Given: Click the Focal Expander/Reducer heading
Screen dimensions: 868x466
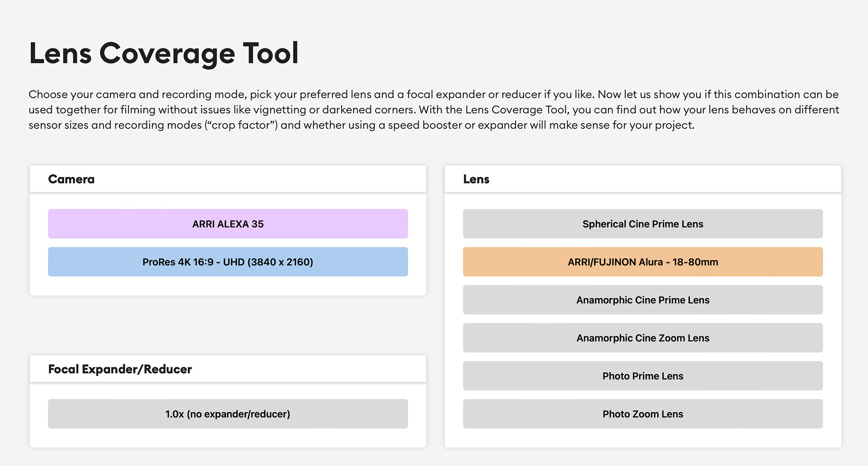Looking at the screenshot, I should [x=120, y=369].
